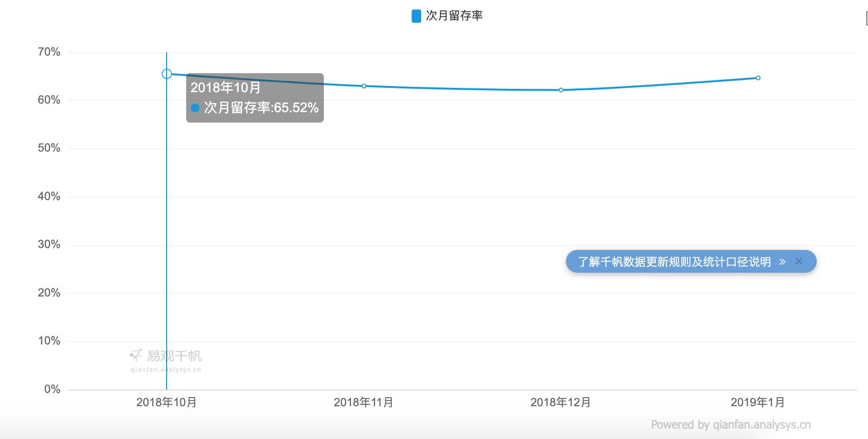Viewport: 868px width, 439px height.
Task: Click the blue legend square icon
Action: (x=415, y=15)
